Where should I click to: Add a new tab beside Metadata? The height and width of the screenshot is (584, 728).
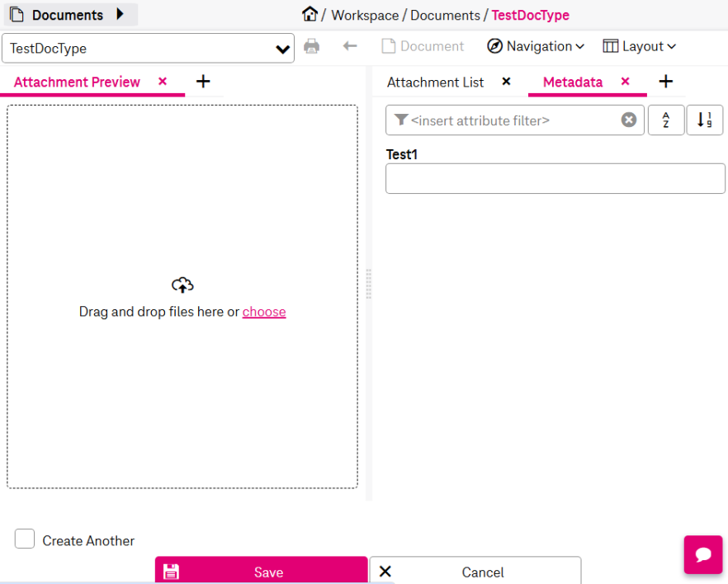tap(666, 81)
